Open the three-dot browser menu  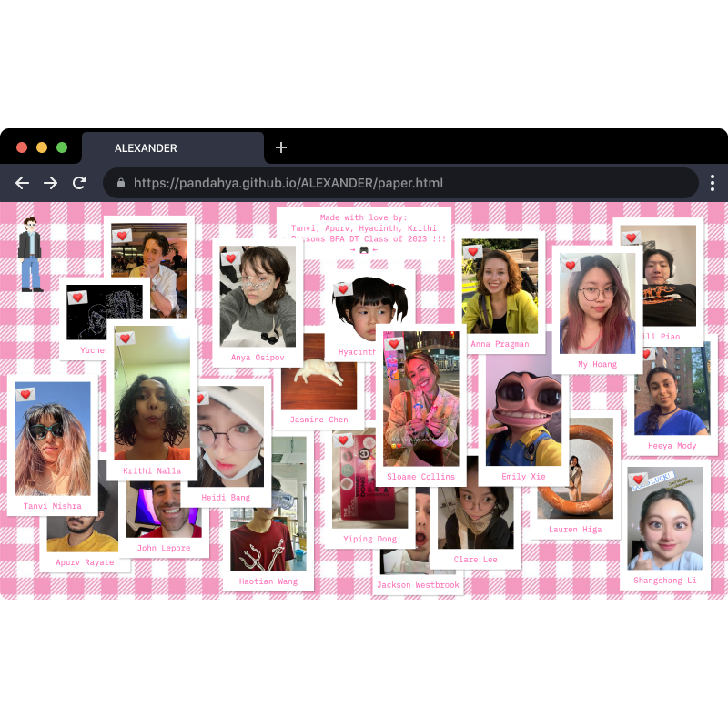coord(713,183)
